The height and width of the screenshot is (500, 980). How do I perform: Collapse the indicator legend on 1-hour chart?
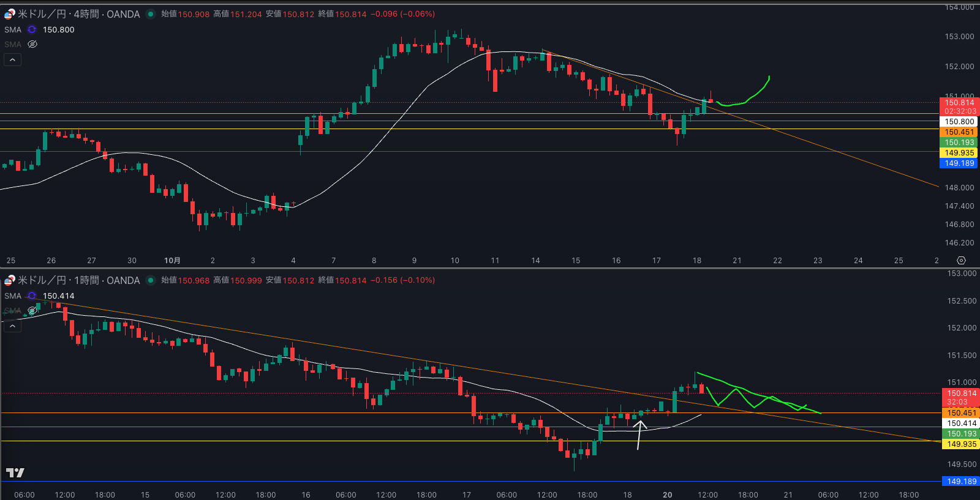[12, 326]
